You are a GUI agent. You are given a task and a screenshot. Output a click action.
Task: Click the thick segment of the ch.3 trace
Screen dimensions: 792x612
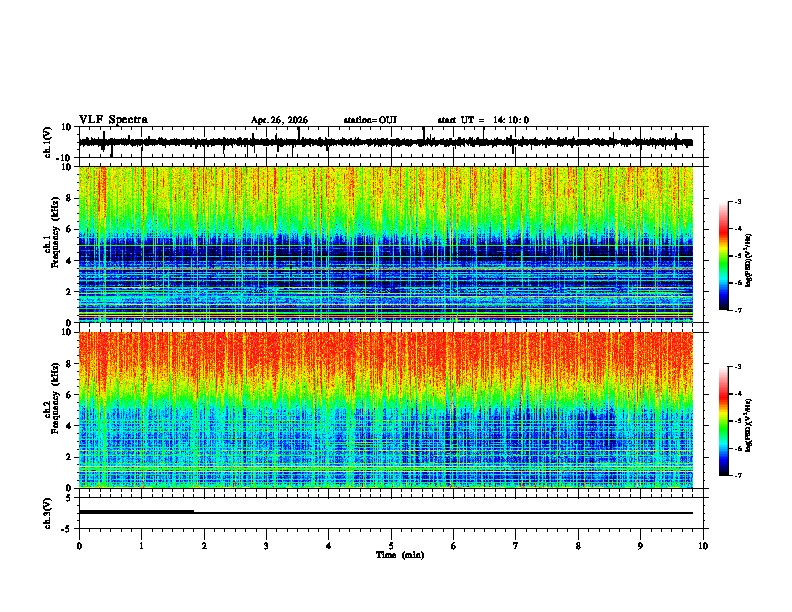tap(136, 512)
